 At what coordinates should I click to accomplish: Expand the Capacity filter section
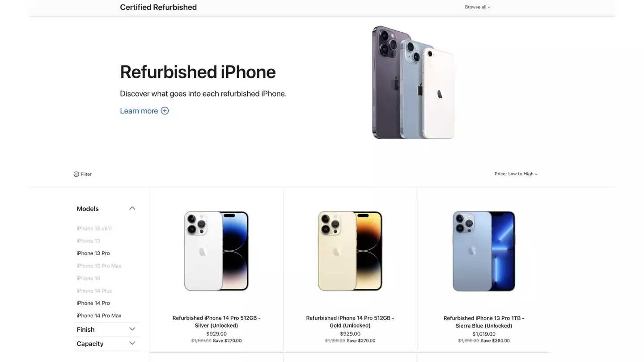(x=132, y=343)
